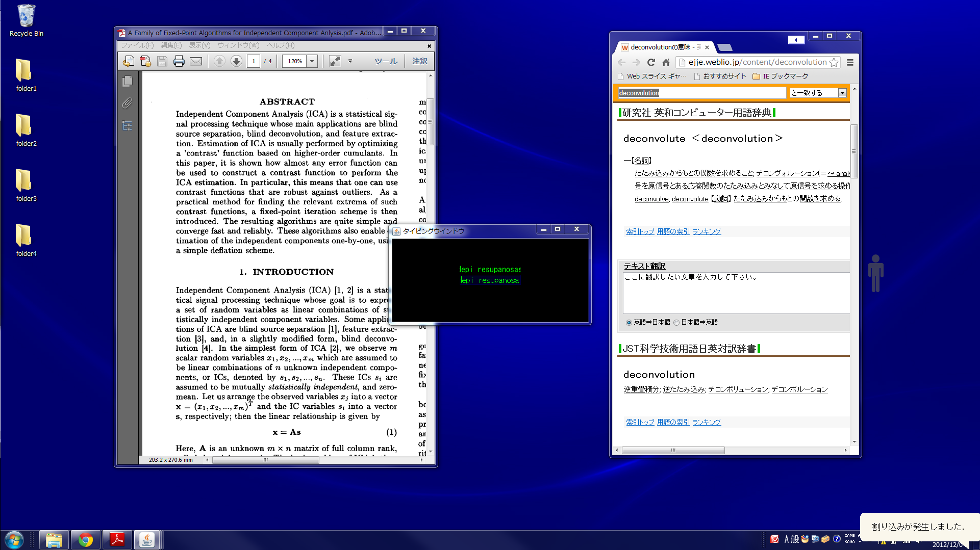Click the email envelope icon in PDF toolbar
Image resolution: width=980 pixels, height=550 pixels.
click(x=196, y=61)
